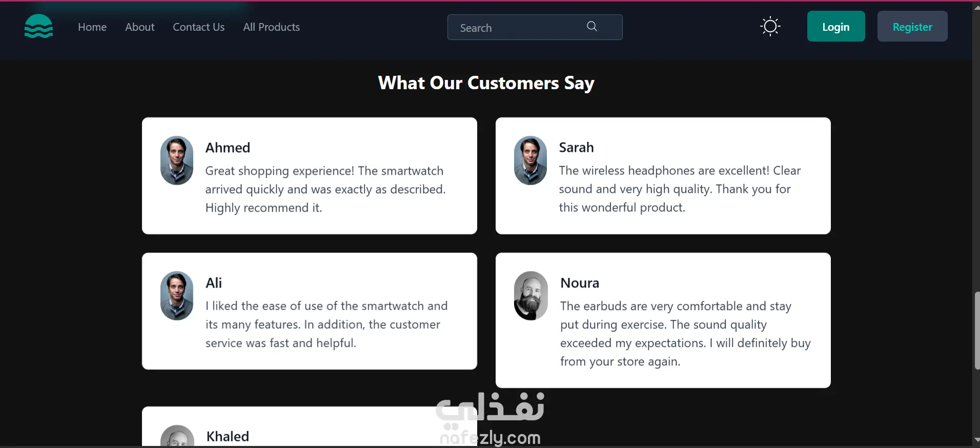Click the scrollbar down arrow
980x448 pixels.
pos(976,441)
